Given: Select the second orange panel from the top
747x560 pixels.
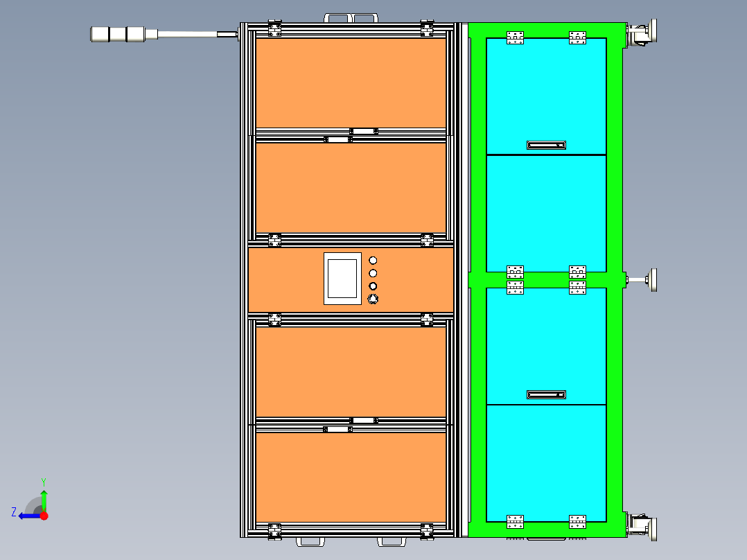Looking at the screenshot, I should [x=351, y=188].
